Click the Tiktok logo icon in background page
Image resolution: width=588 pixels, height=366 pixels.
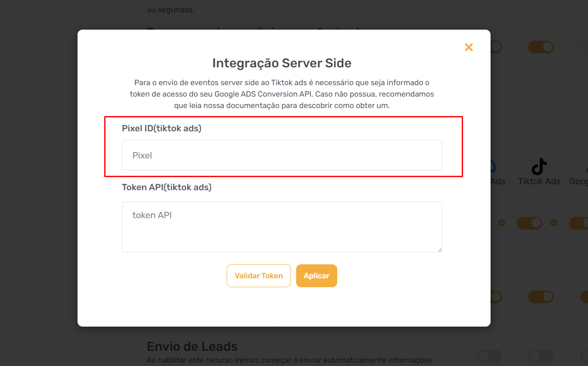pyautogui.click(x=539, y=166)
